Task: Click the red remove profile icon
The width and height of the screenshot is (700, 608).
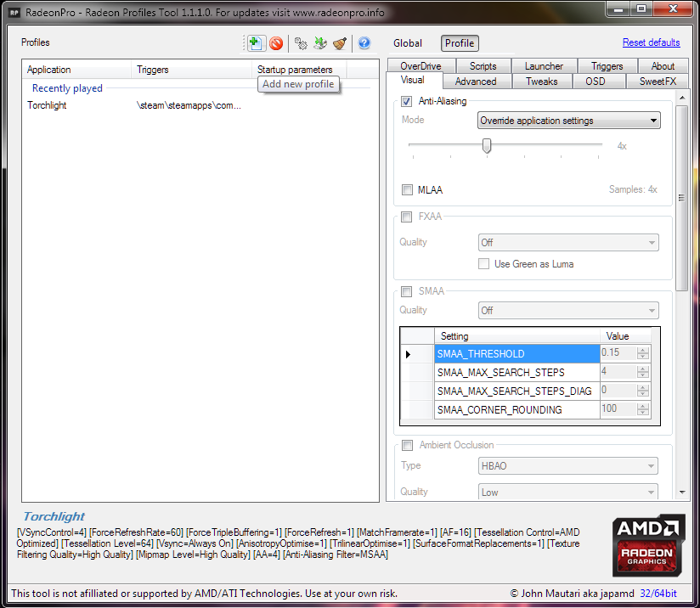Action: click(x=276, y=43)
